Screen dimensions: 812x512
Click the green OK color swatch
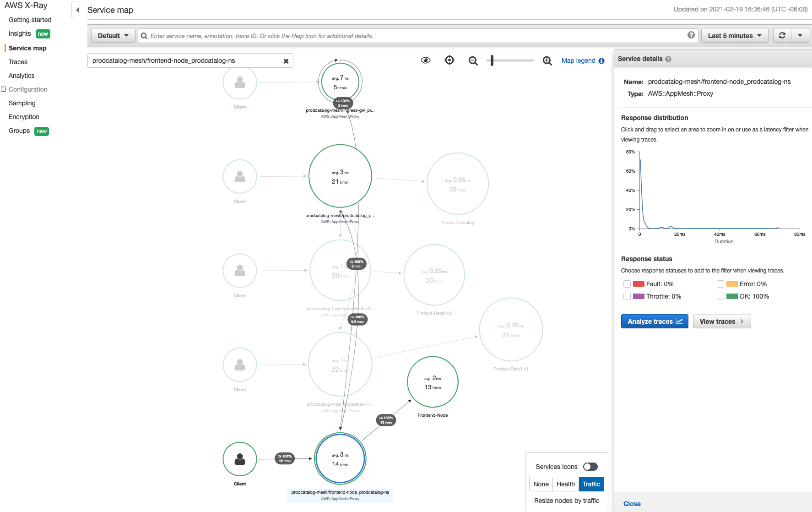tap(732, 296)
